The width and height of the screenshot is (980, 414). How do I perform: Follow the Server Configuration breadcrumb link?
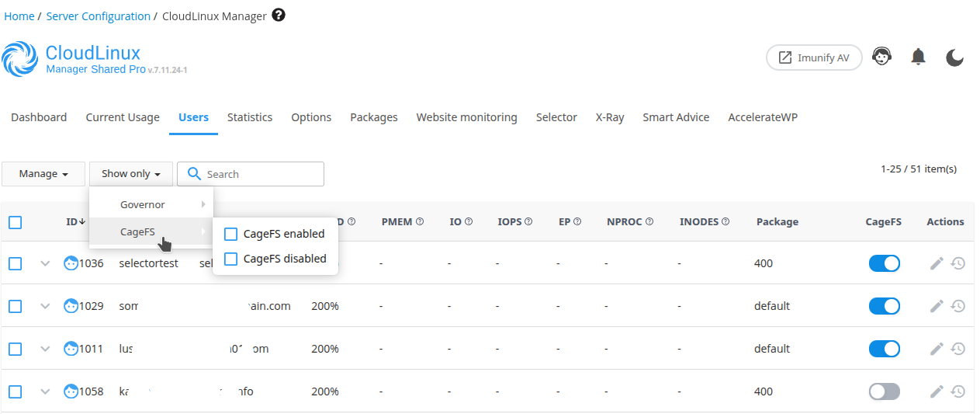99,16
